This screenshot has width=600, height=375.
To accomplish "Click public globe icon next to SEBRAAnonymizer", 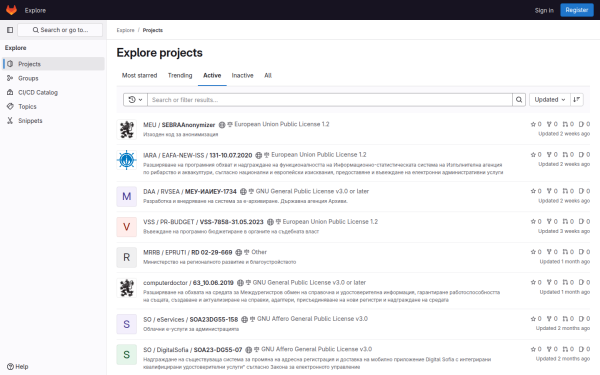I will tap(222, 125).
